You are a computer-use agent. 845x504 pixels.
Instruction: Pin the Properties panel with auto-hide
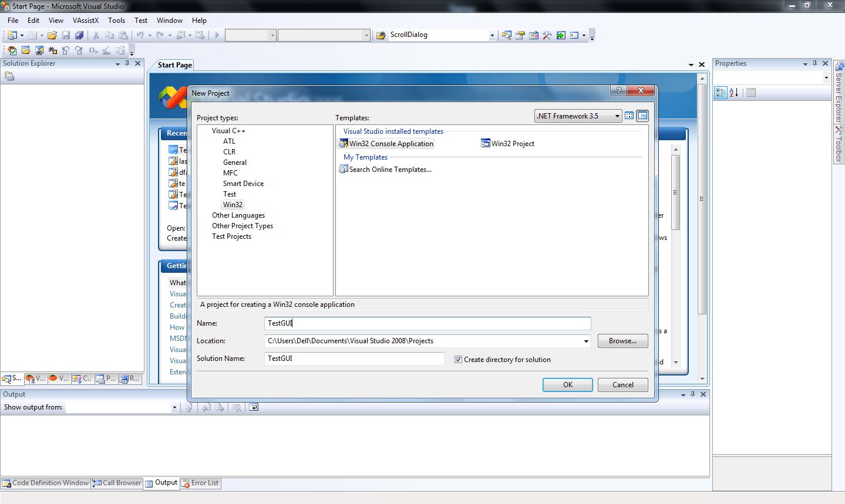pyautogui.click(x=814, y=63)
